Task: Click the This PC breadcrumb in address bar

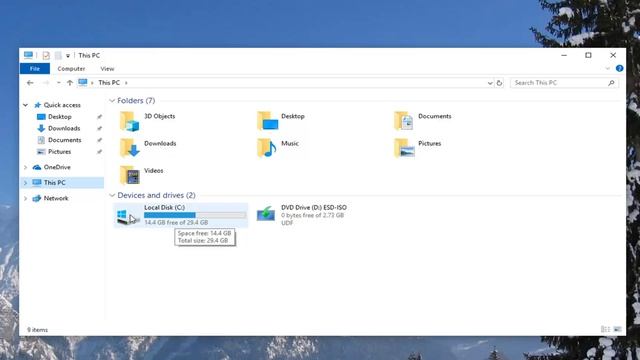Action: 109,82
